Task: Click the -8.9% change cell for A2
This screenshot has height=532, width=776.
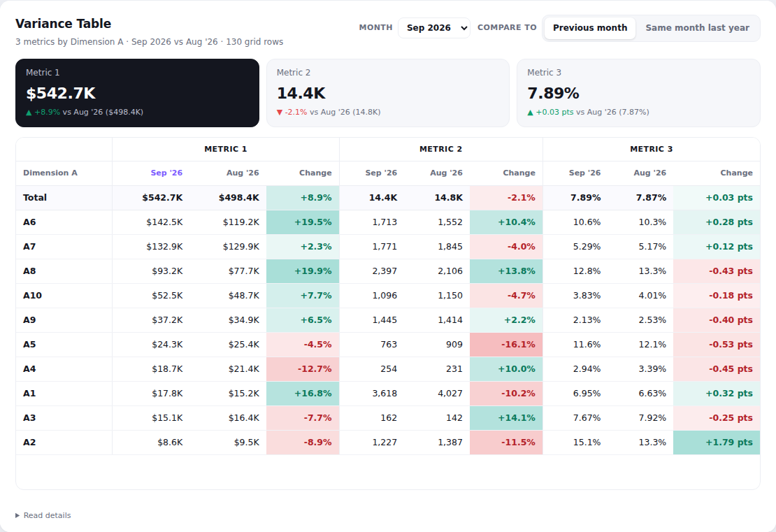Action: click(x=303, y=443)
